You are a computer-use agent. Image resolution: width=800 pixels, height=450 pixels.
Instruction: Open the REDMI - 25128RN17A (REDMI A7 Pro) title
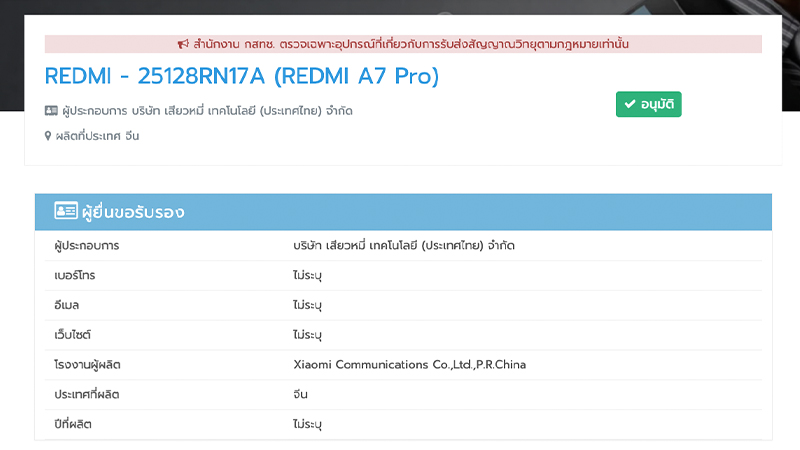[242, 76]
